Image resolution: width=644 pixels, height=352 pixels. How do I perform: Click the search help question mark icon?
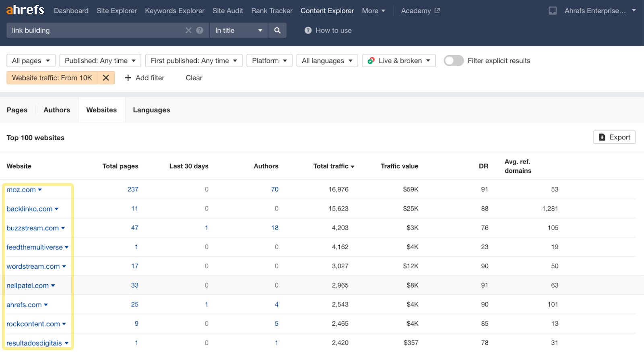pos(200,30)
